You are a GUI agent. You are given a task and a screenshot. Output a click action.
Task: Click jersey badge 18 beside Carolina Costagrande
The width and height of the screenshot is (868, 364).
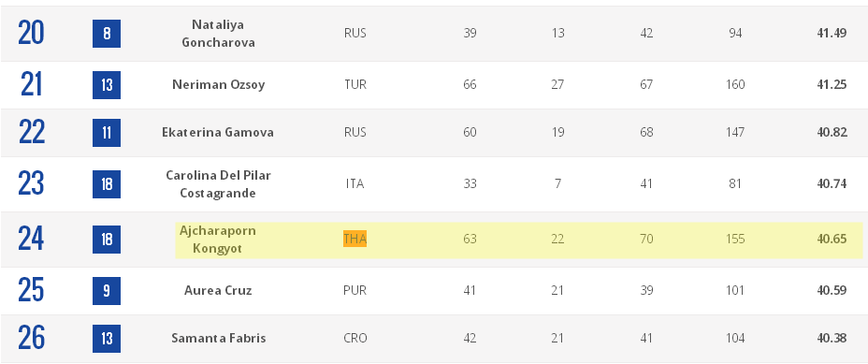tap(107, 184)
